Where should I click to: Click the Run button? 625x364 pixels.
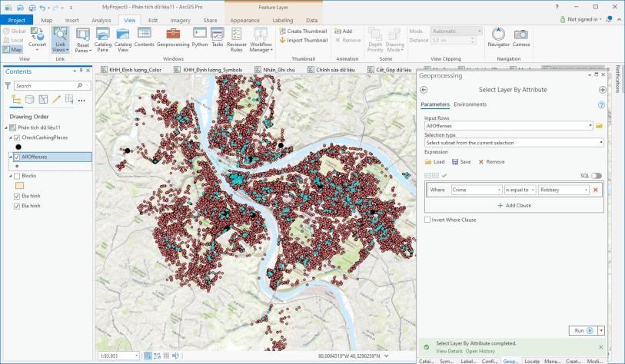pos(583,330)
